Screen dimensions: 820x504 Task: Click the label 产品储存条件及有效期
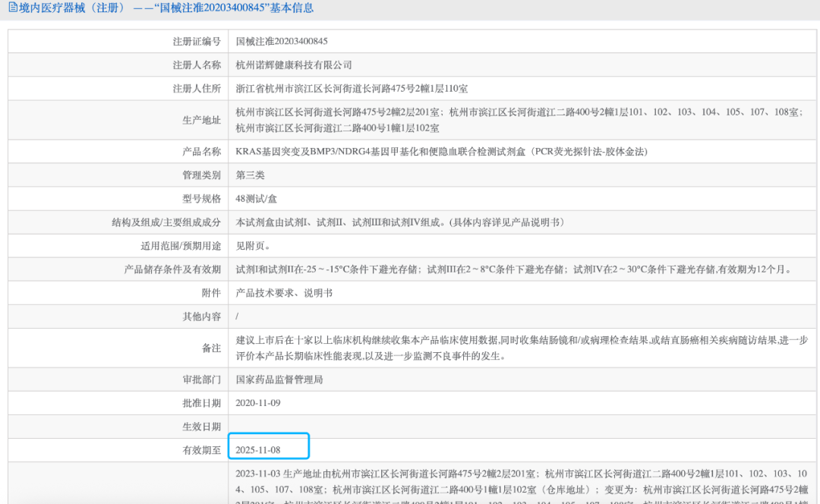[x=172, y=269]
